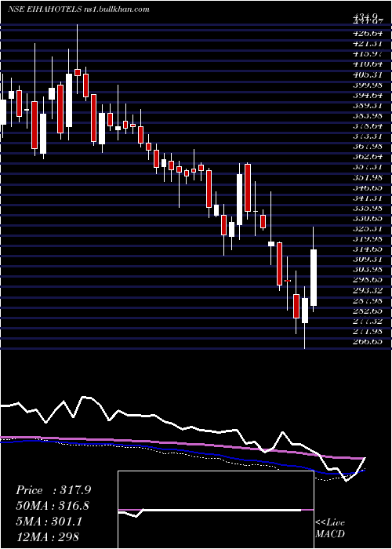This screenshot has width=392, height=549.
Task: Select the 50MA : 316.8 value
Action: [x=53, y=506]
